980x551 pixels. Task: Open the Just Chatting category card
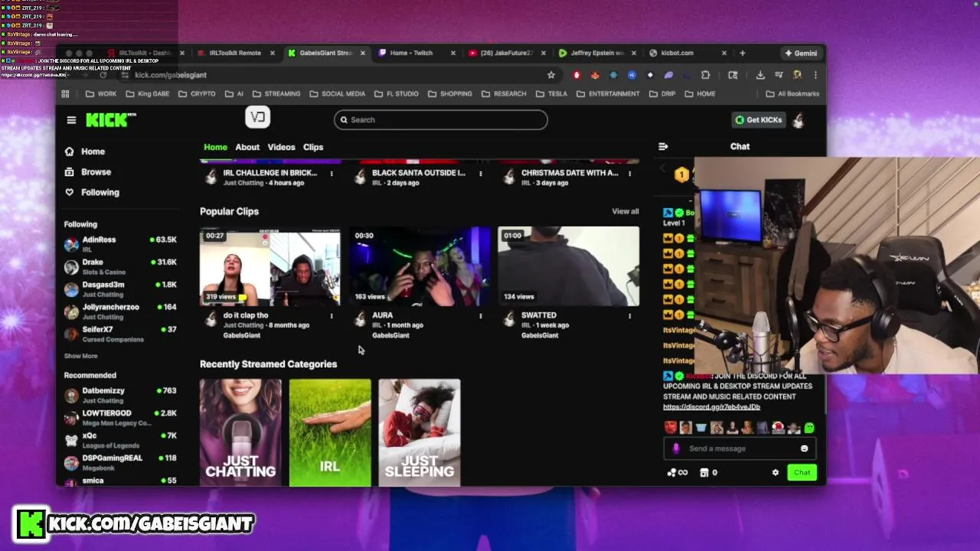click(x=240, y=432)
